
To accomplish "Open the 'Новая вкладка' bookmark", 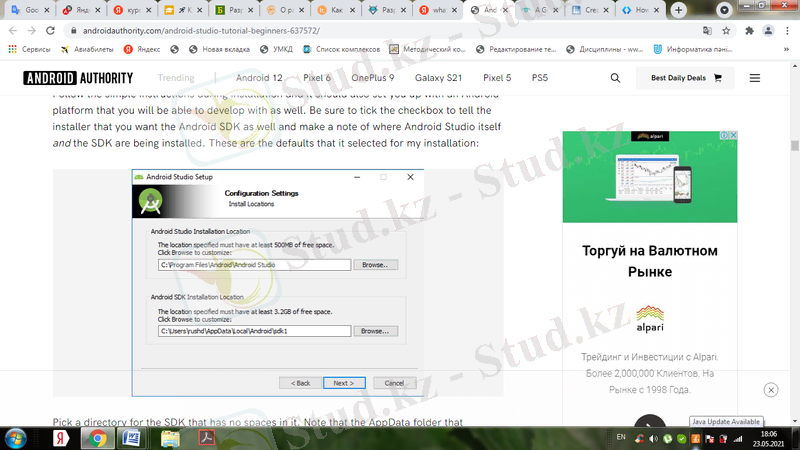I will pos(219,49).
